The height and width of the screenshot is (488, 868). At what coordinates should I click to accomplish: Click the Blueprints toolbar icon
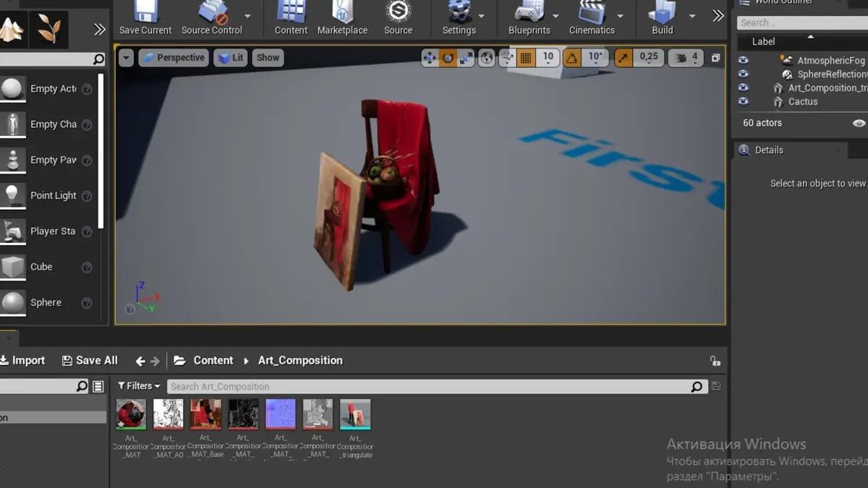(x=529, y=12)
